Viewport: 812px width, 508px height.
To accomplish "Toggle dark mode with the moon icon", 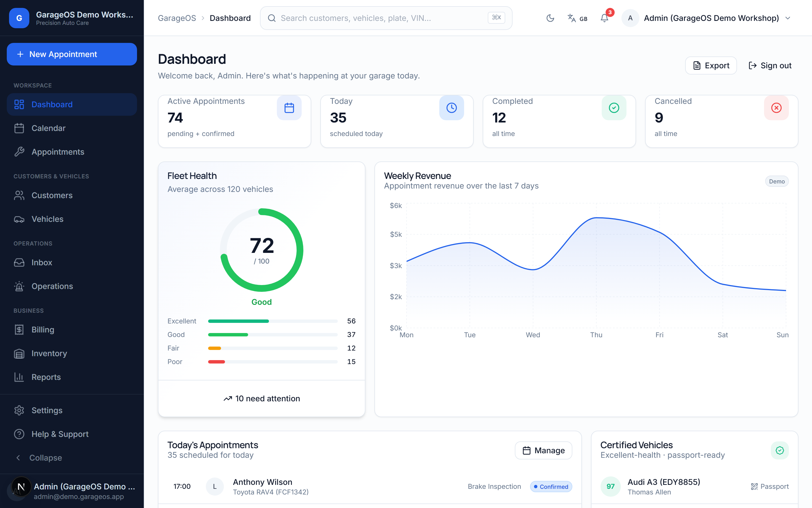I will [550, 18].
